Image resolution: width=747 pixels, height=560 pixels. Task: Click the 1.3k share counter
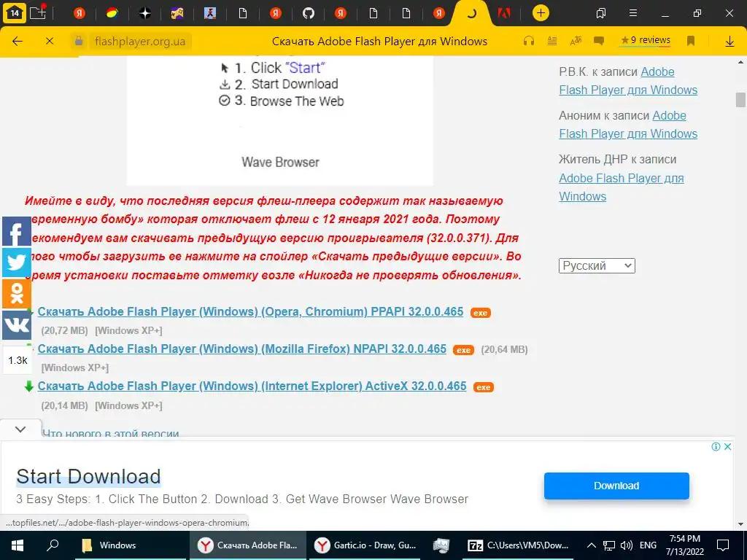point(18,360)
